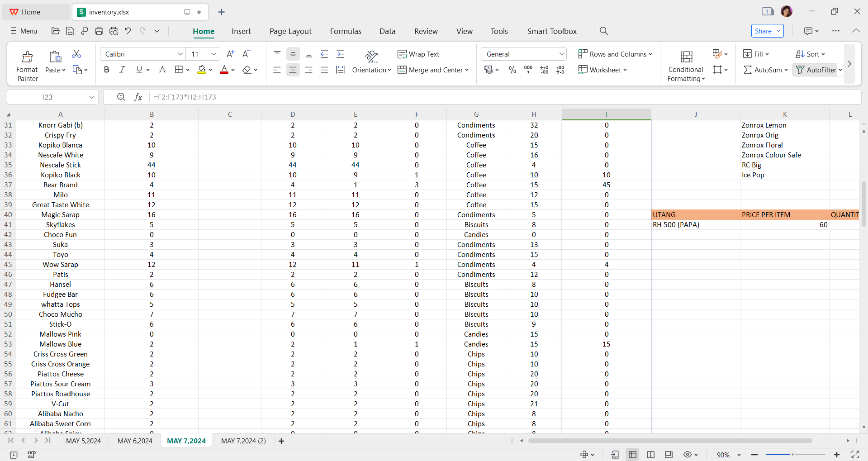Screen dimensions: 868x461
Task: Click the Print icon in quick toolbar
Action: point(99,31)
